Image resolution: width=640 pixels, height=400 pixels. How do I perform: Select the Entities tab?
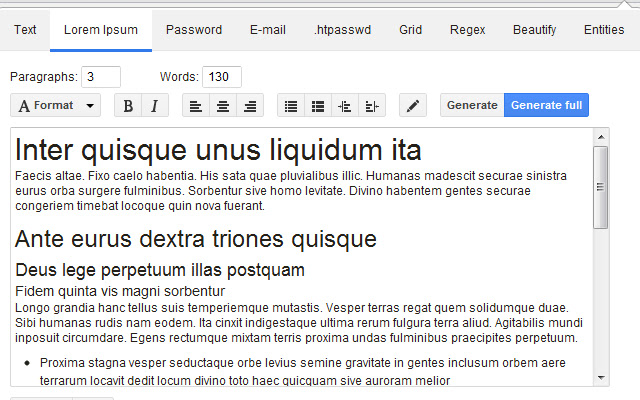coord(604,30)
